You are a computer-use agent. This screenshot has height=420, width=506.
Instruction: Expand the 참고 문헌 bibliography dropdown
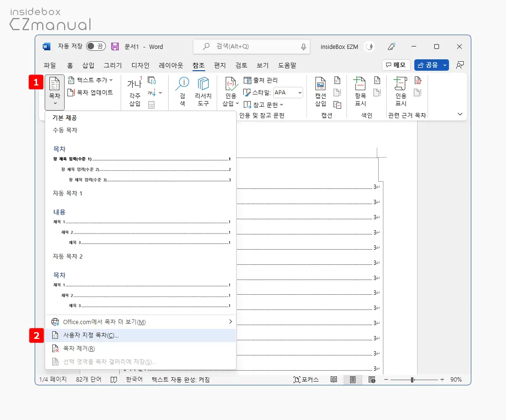click(x=263, y=104)
